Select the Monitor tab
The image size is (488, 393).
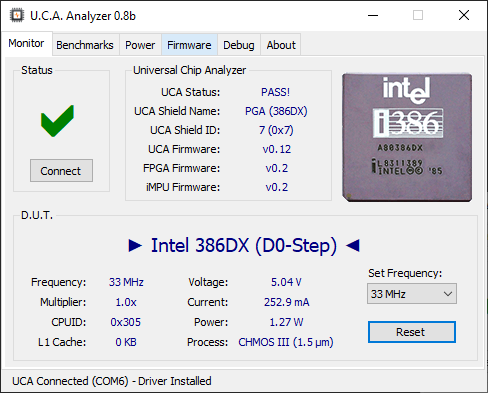click(26, 43)
